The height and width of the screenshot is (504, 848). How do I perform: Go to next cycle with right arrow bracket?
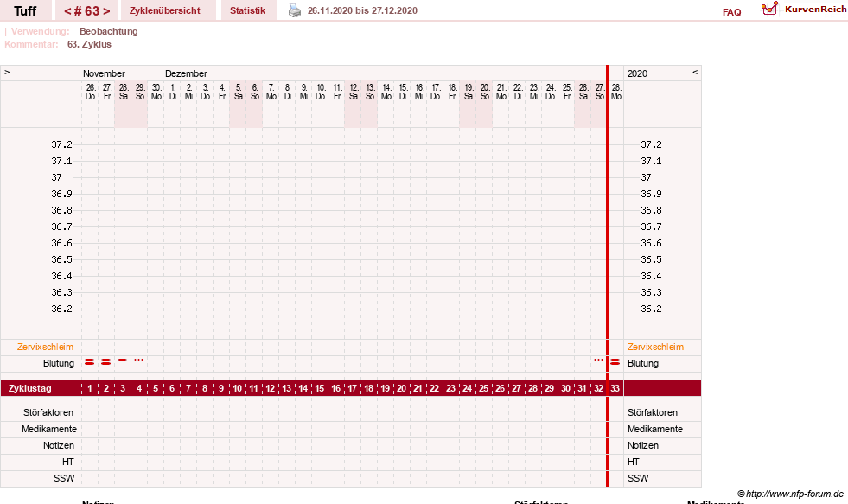click(x=106, y=11)
